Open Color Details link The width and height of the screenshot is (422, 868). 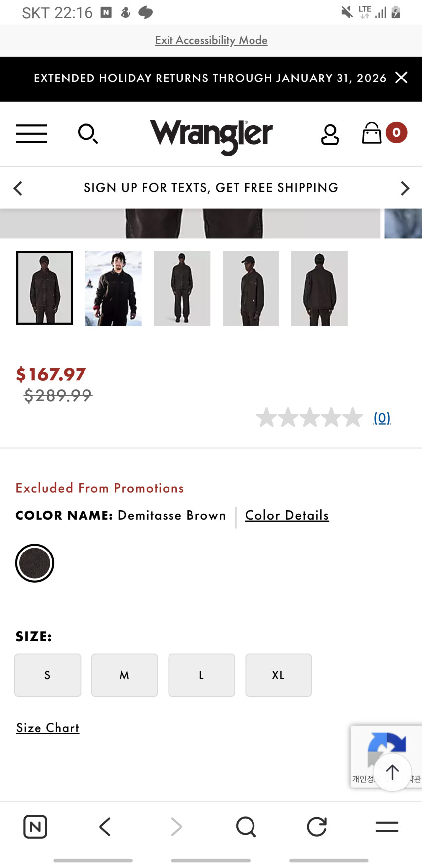(287, 515)
